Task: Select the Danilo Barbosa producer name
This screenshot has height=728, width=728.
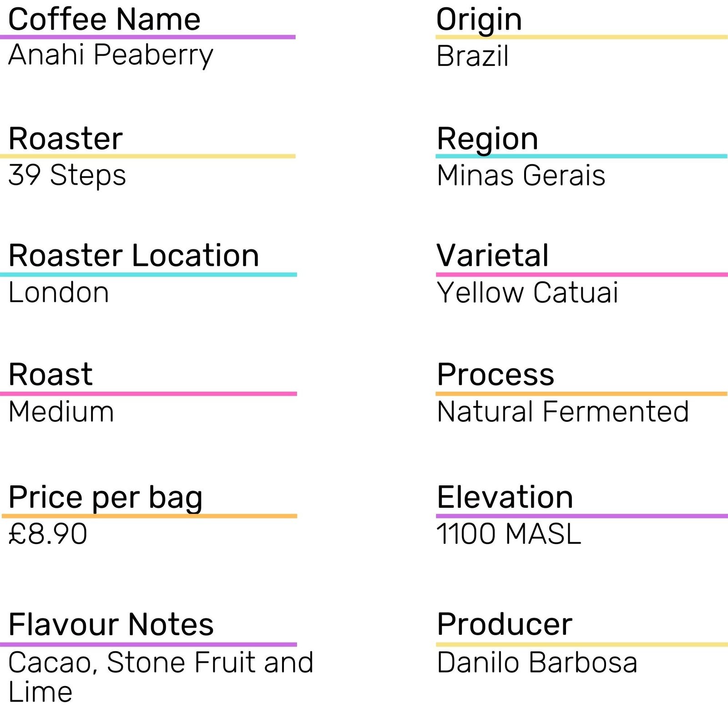Action: (537, 662)
